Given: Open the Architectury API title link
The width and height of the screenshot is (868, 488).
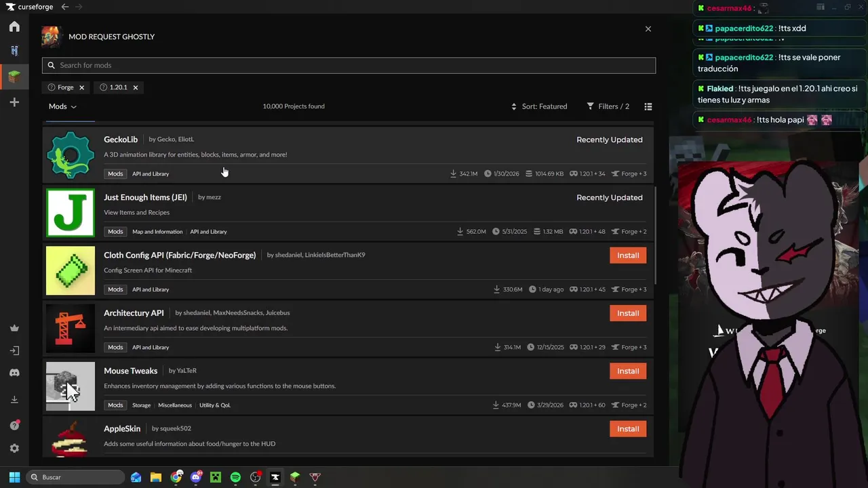Looking at the screenshot, I should pos(134,313).
